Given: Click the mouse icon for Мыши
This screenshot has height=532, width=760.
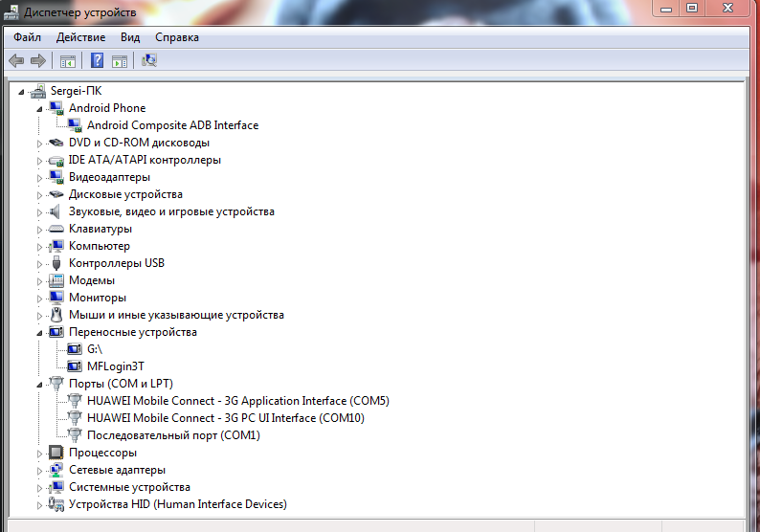Looking at the screenshot, I should pos(56,315).
